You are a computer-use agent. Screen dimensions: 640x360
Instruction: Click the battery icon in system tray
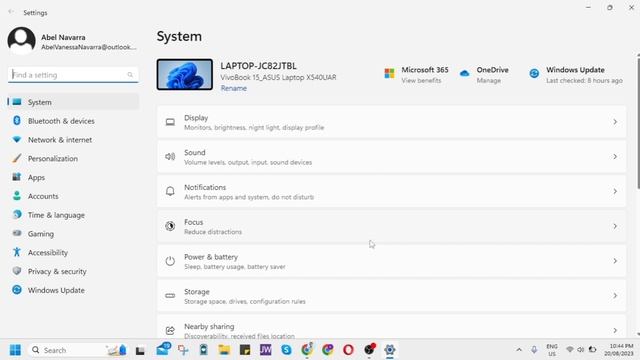tap(592, 350)
